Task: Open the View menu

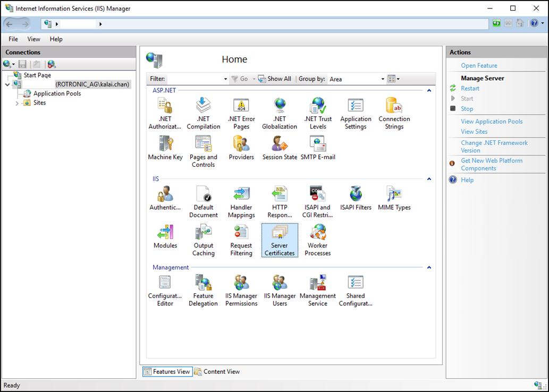Action: pyautogui.click(x=33, y=39)
